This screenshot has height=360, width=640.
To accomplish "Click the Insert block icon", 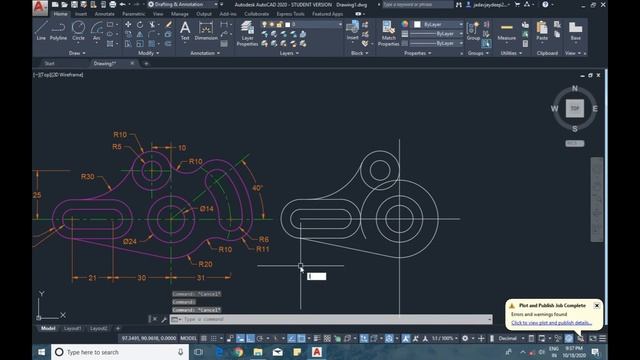I will coord(352,31).
